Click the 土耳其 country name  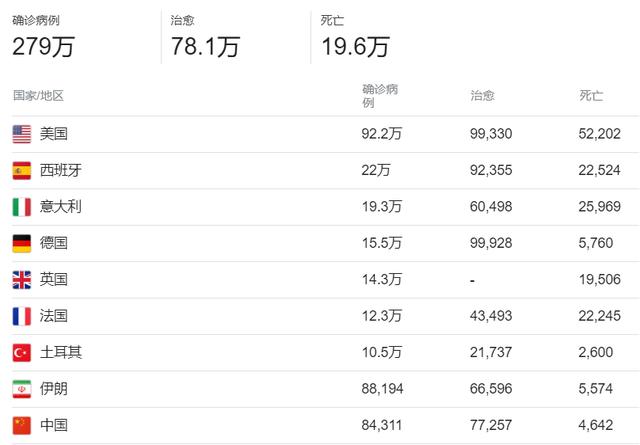(61, 352)
